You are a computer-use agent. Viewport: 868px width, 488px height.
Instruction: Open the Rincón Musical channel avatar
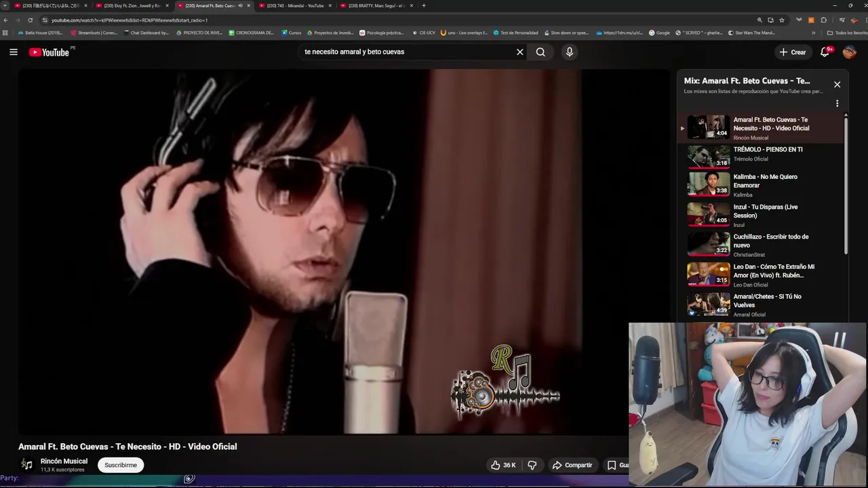pyautogui.click(x=26, y=464)
